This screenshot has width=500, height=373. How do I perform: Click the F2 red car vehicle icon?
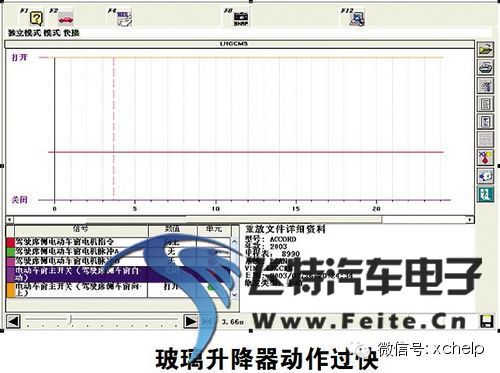coord(66,18)
